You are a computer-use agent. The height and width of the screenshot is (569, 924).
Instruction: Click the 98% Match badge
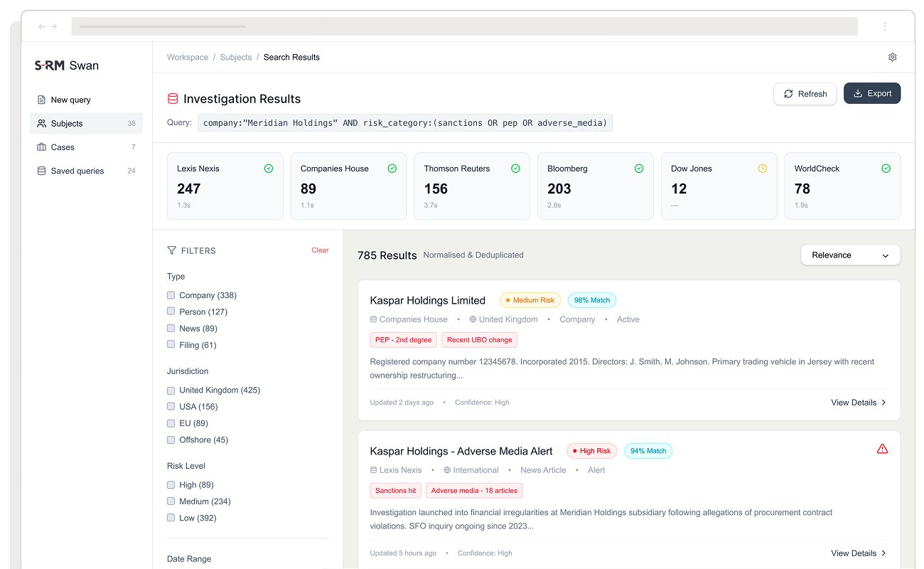(592, 300)
